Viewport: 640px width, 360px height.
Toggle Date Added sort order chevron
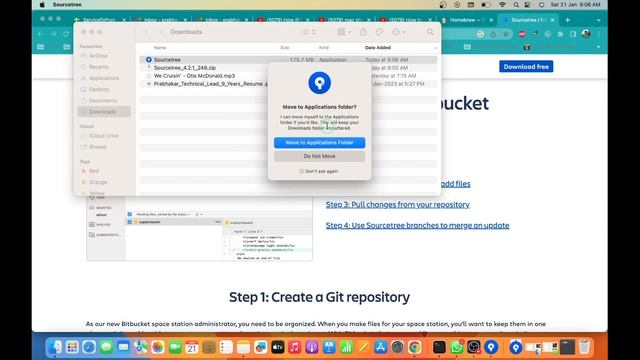(435, 48)
